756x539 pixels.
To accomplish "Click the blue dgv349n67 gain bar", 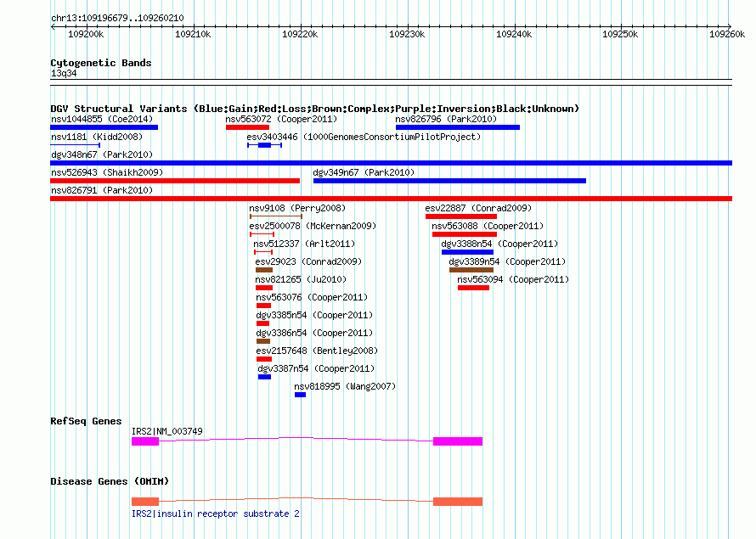I will point(450,181).
